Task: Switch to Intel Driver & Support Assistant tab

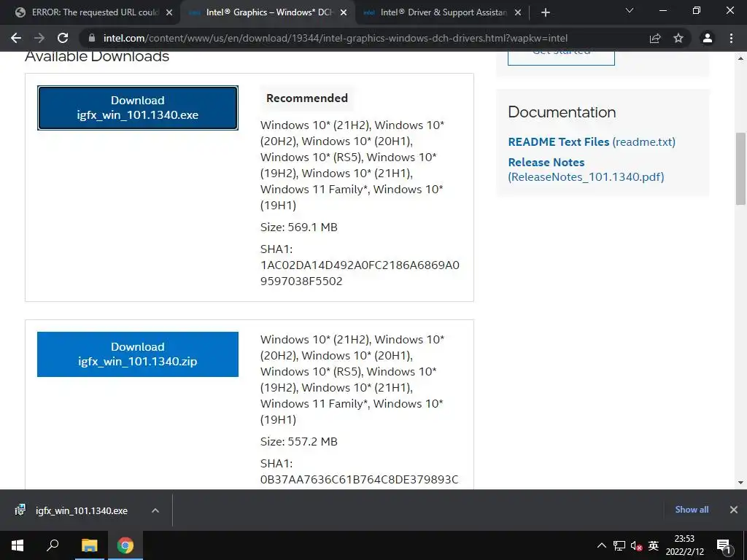Action: click(x=441, y=12)
